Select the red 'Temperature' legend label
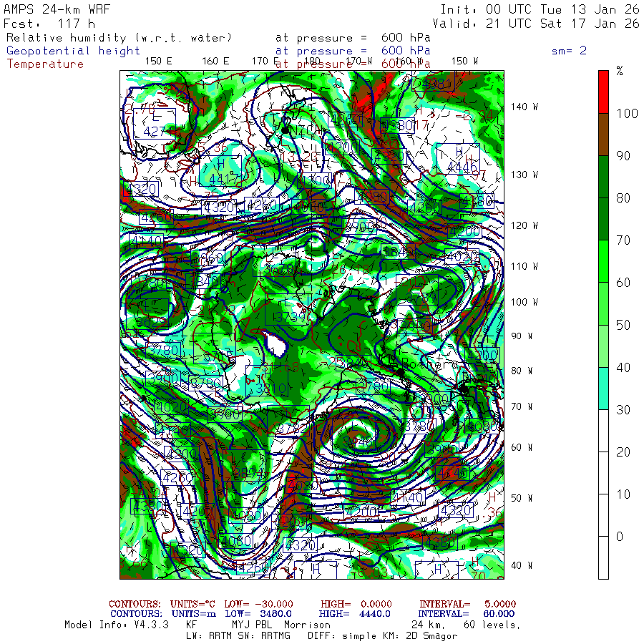The image size is (644, 644). pyautogui.click(x=45, y=64)
